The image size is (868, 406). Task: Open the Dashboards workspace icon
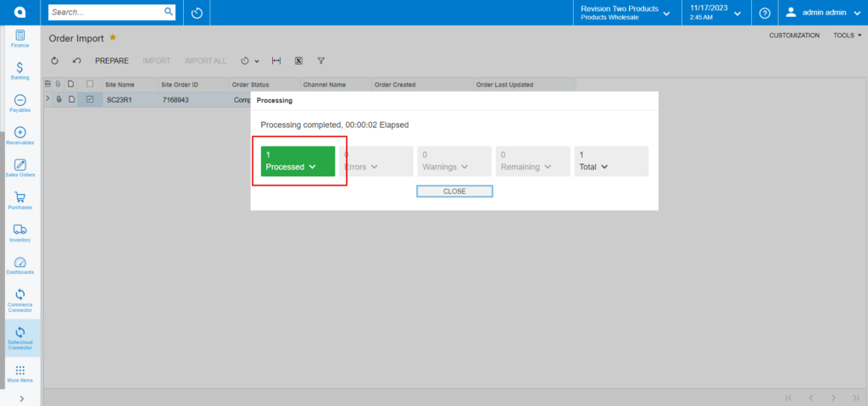(20, 265)
